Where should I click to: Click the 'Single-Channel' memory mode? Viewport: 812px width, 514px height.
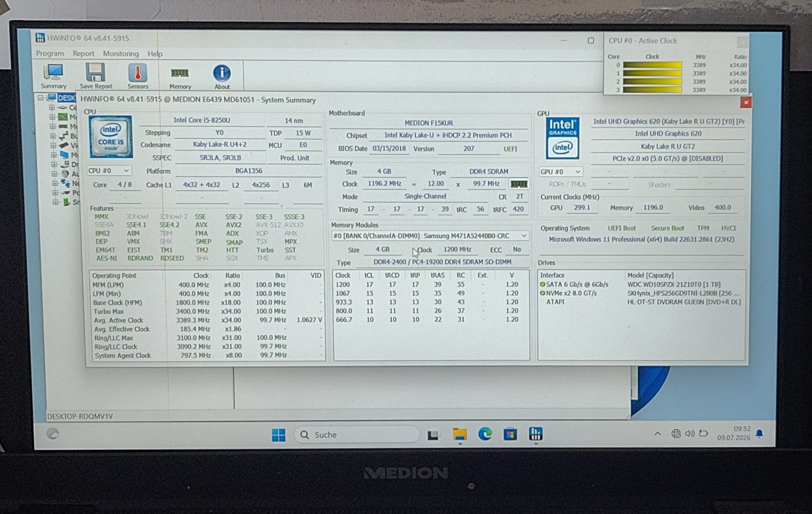click(x=425, y=196)
